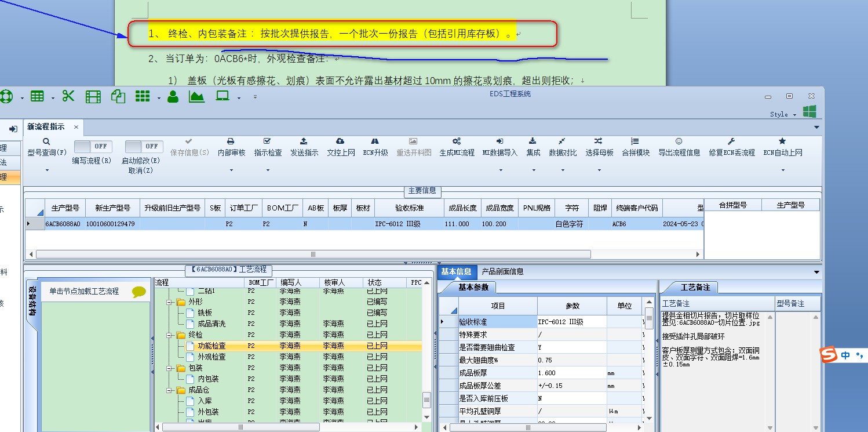Click the process tree vertical scrollbar thumb

click(x=427, y=400)
